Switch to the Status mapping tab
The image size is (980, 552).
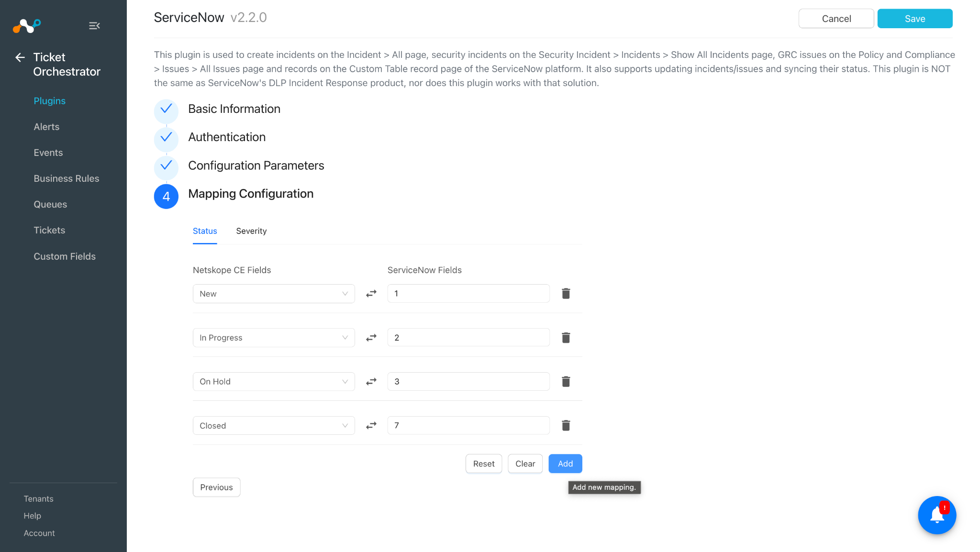click(205, 231)
